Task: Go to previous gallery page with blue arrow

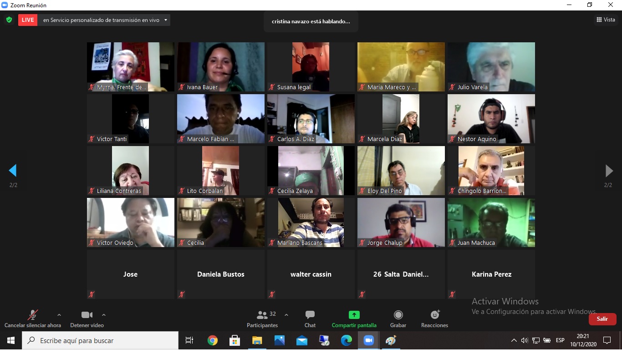Action: pos(13,171)
